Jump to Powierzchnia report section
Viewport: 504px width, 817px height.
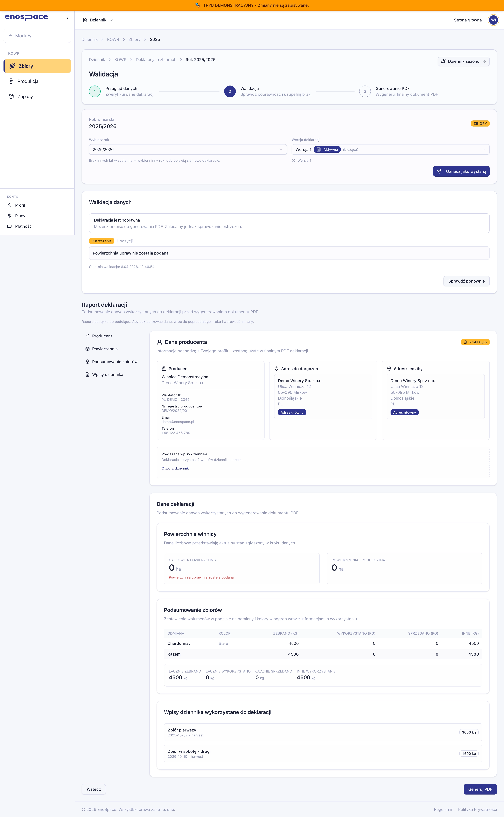tap(105, 349)
